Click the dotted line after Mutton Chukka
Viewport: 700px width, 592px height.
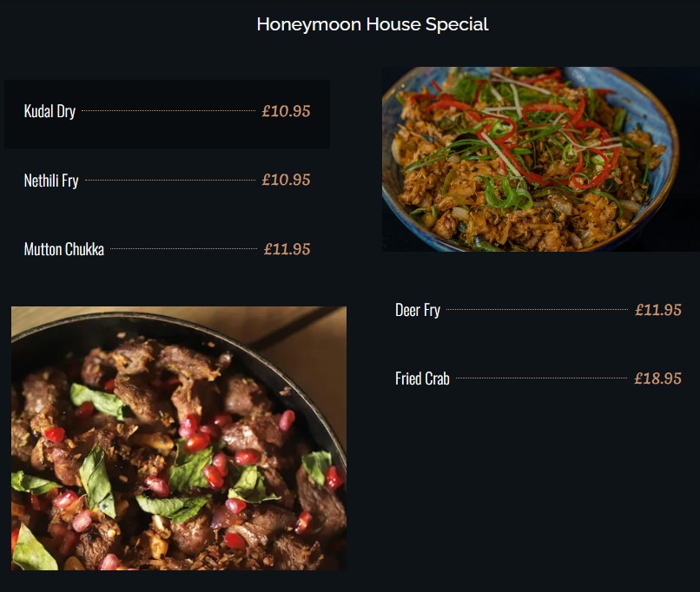click(183, 248)
